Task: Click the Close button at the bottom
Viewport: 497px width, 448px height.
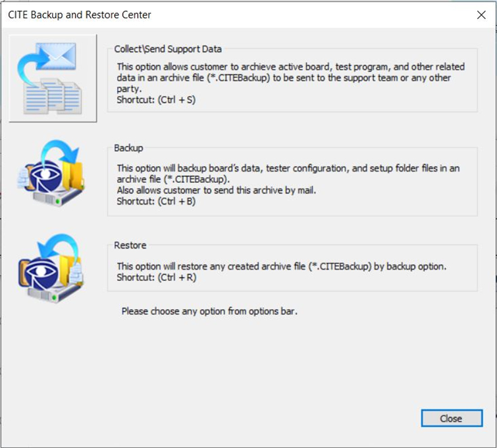Action: (x=452, y=418)
